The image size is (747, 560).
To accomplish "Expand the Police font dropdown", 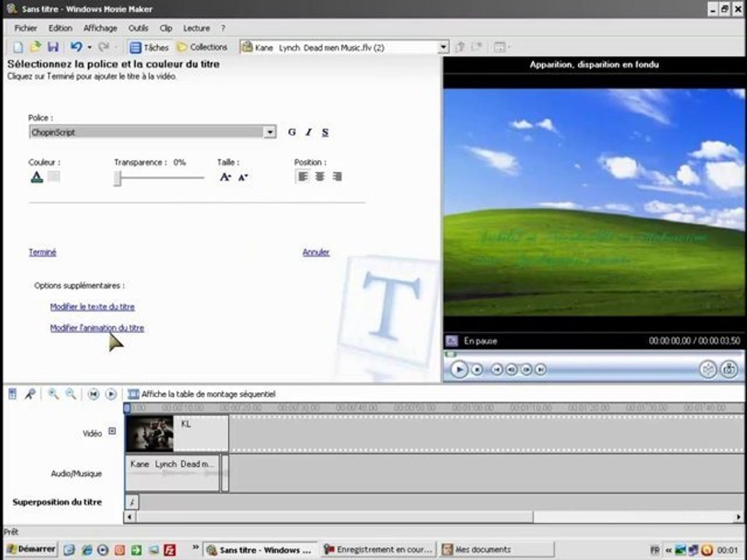I will pyautogui.click(x=270, y=132).
